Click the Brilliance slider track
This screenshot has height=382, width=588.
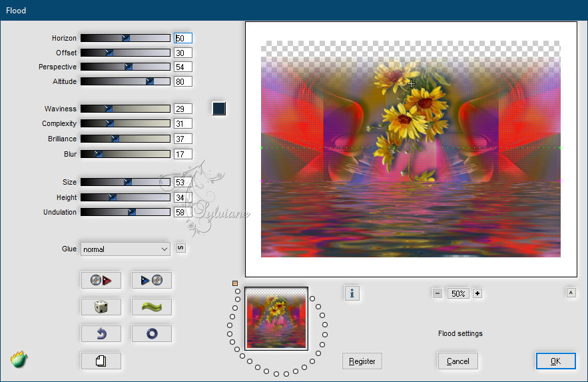[x=125, y=139]
